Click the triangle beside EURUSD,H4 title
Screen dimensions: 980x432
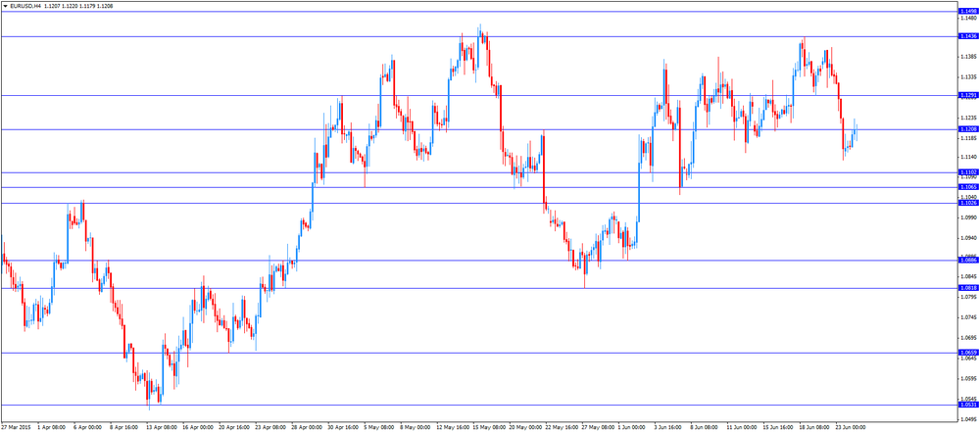tap(5, 5)
